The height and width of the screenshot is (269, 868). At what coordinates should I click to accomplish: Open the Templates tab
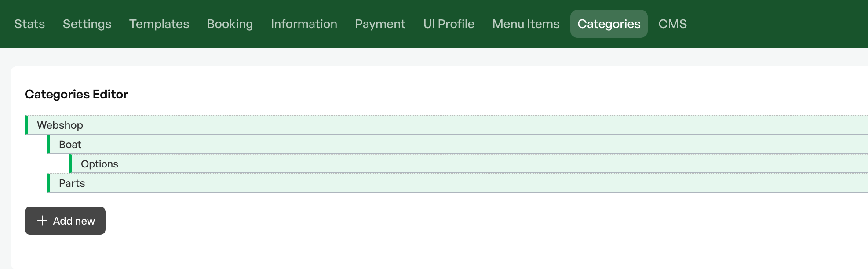tap(159, 24)
